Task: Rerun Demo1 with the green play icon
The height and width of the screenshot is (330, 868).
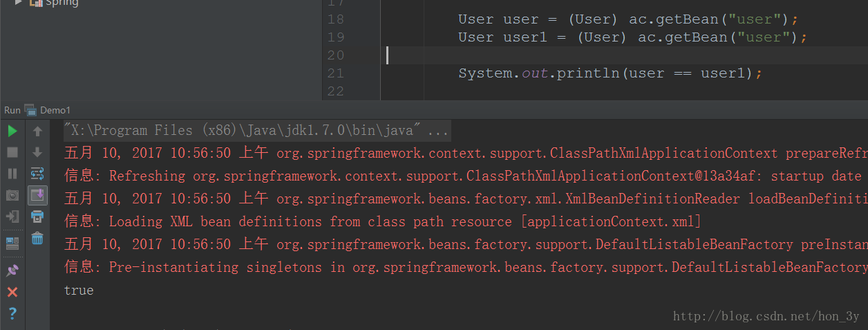Action: [x=12, y=131]
